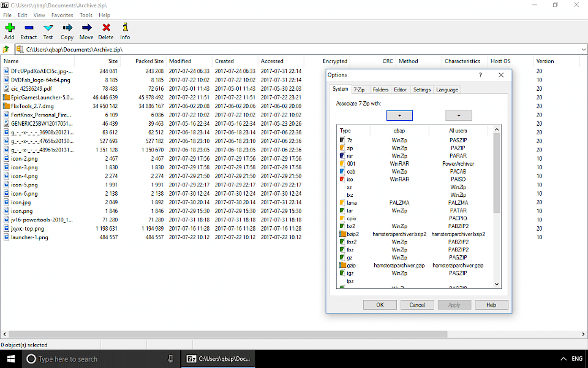
Task: Click the Help button in Options
Action: (491, 305)
